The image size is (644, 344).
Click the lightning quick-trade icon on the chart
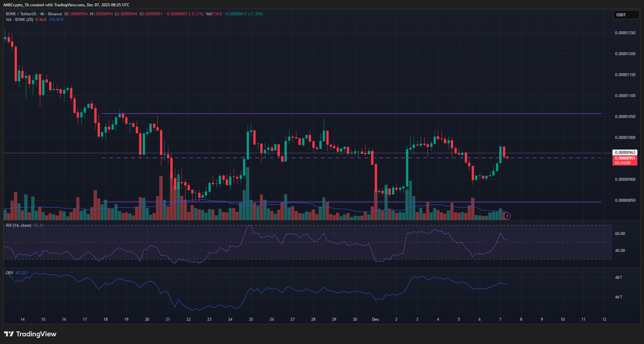(508, 216)
